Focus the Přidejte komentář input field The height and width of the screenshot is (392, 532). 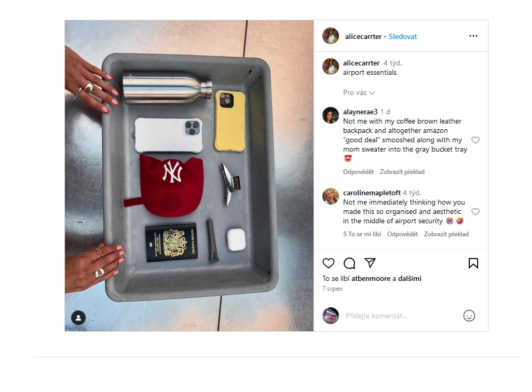[x=400, y=316]
